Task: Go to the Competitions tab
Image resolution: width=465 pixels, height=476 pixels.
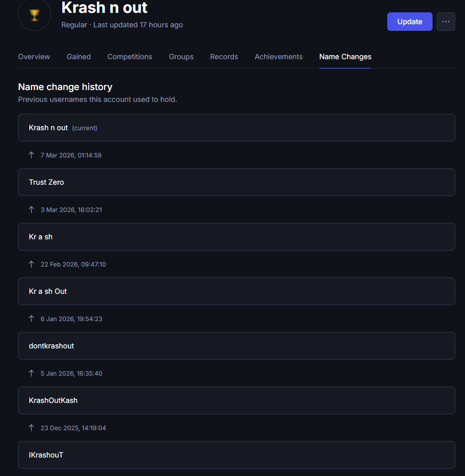Action: tap(130, 57)
